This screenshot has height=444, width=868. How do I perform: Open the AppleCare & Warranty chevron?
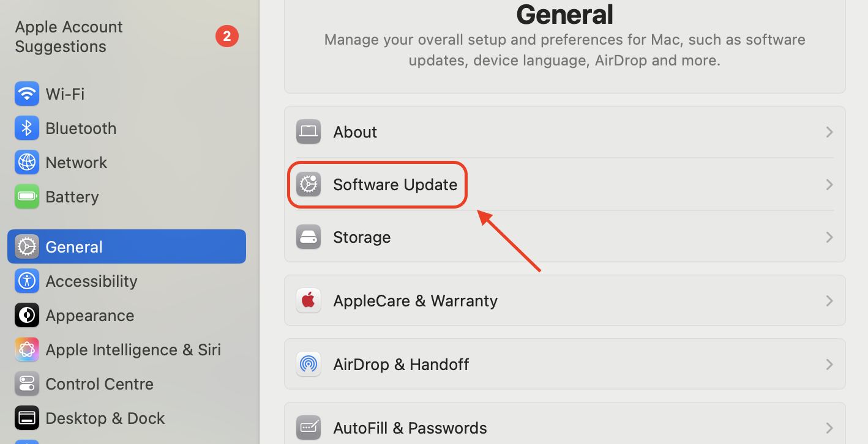point(829,300)
